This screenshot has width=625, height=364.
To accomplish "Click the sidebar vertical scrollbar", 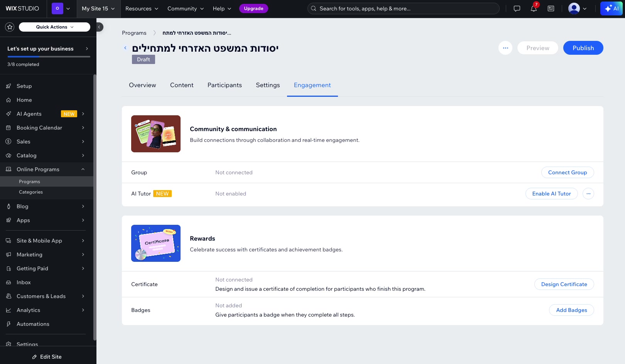I will tap(95, 207).
